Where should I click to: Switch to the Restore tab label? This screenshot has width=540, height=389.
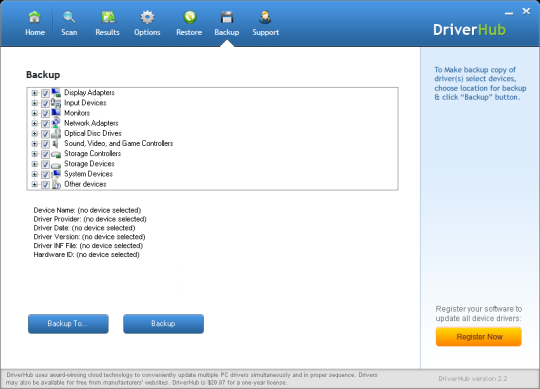click(189, 32)
